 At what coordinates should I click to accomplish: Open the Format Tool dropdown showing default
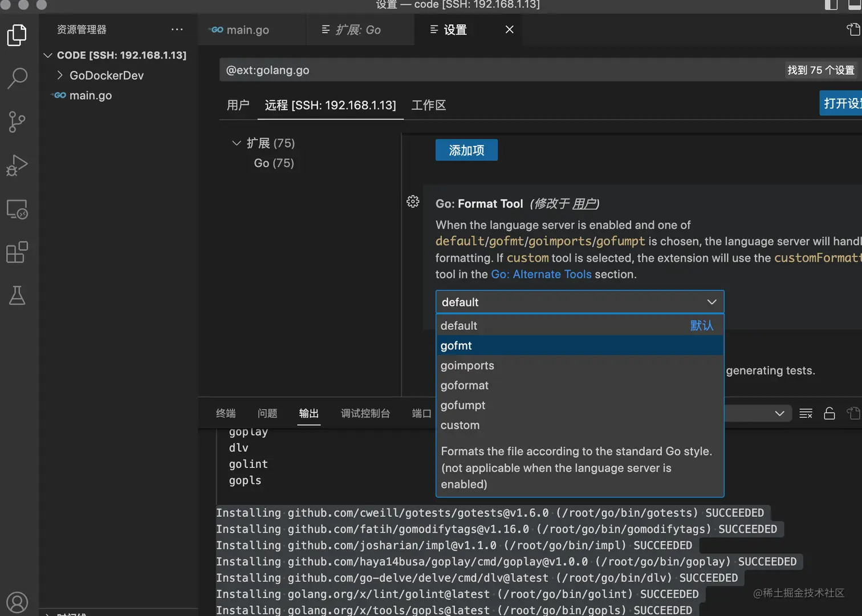(x=580, y=302)
